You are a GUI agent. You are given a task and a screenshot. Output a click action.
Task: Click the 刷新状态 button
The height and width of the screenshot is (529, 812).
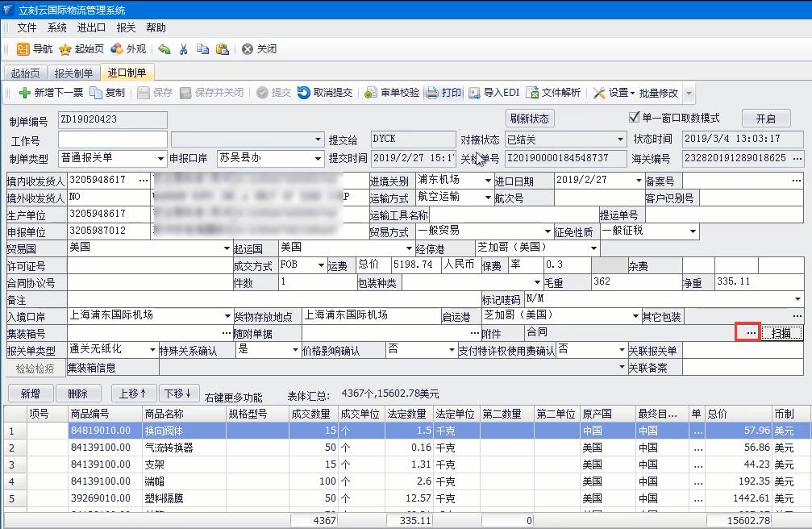tap(530, 119)
